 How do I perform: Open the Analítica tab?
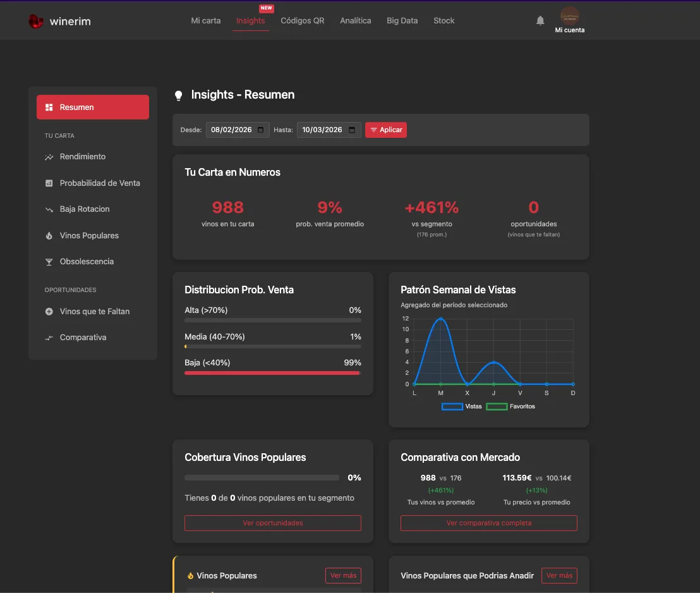(355, 21)
